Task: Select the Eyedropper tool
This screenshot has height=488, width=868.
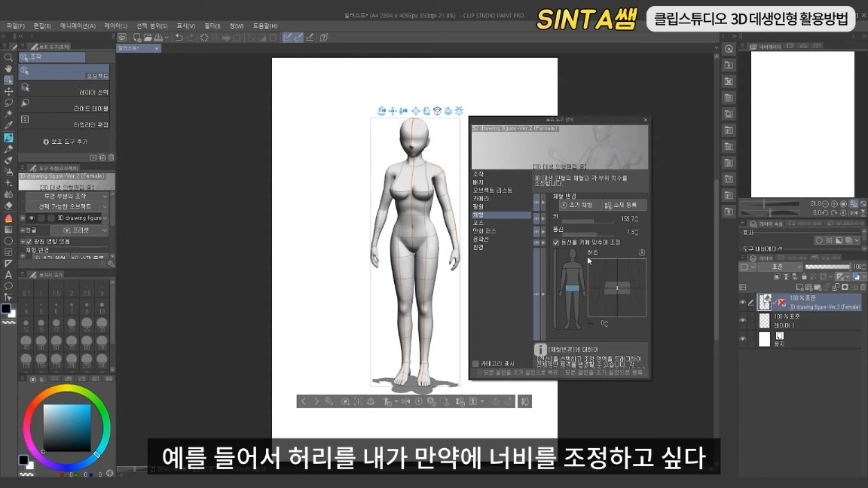Action: (x=8, y=126)
